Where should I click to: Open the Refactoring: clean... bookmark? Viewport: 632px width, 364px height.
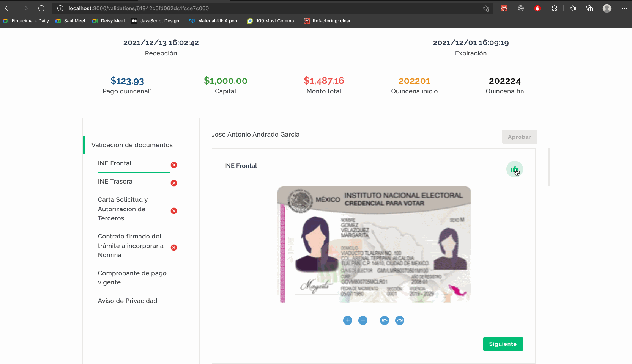pyautogui.click(x=329, y=21)
